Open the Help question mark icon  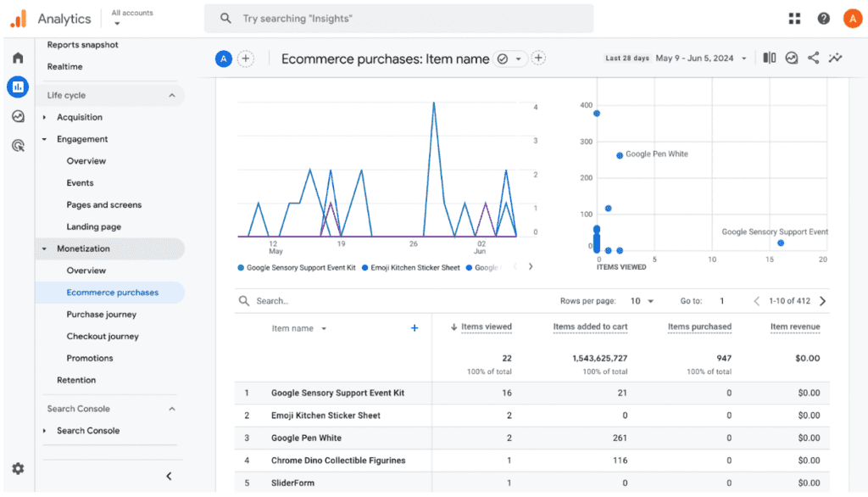point(823,19)
